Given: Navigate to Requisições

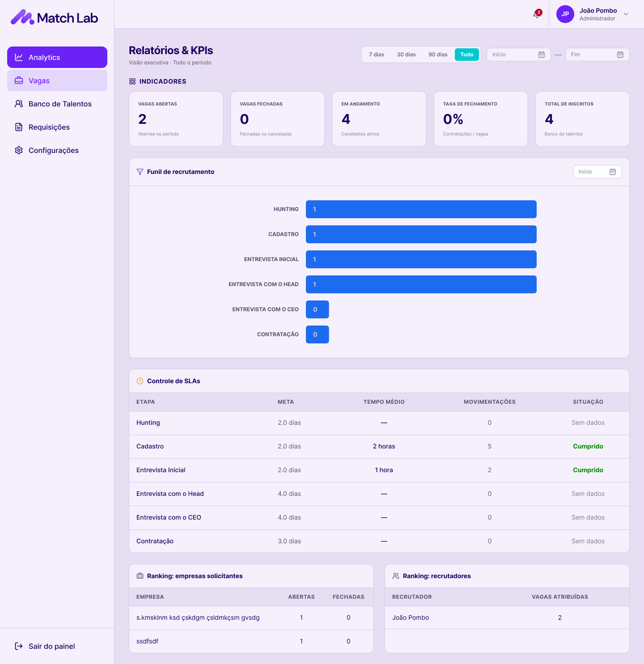Looking at the screenshot, I should pyautogui.click(x=57, y=127).
